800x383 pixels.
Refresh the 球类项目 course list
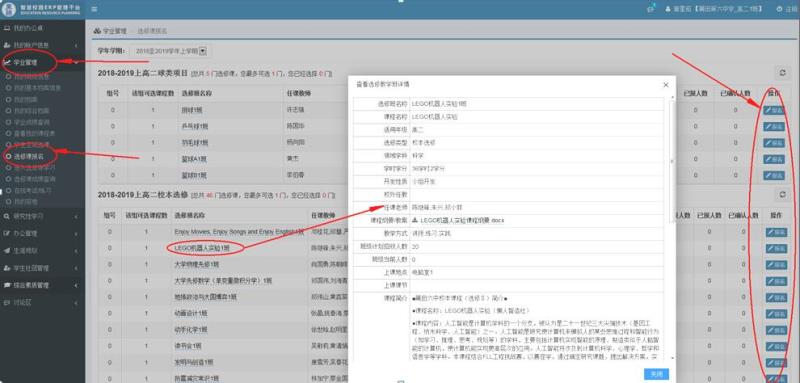click(783, 73)
